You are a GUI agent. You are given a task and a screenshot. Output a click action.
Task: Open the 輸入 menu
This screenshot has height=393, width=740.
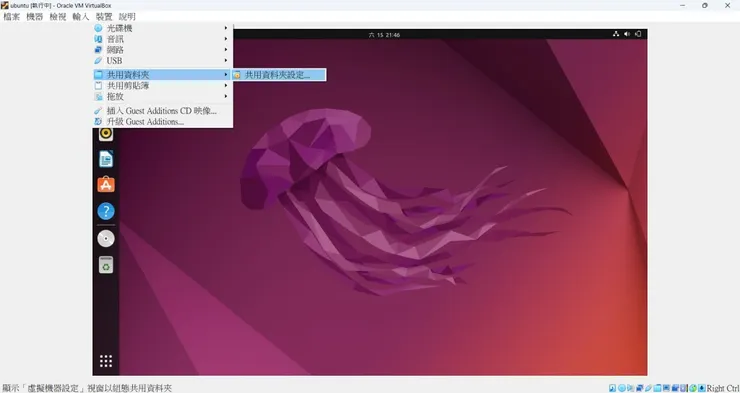pos(81,17)
